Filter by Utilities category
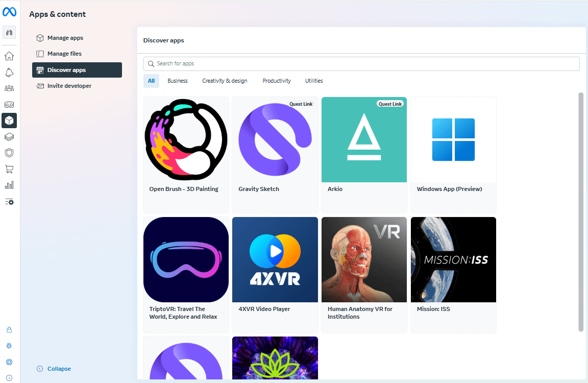The width and height of the screenshot is (588, 383). coord(314,81)
